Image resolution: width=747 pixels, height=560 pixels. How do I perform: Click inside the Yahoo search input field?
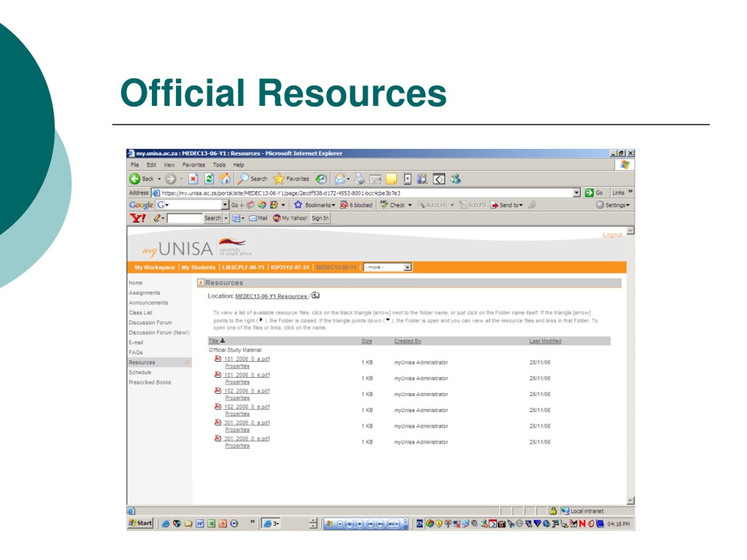coord(185,218)
